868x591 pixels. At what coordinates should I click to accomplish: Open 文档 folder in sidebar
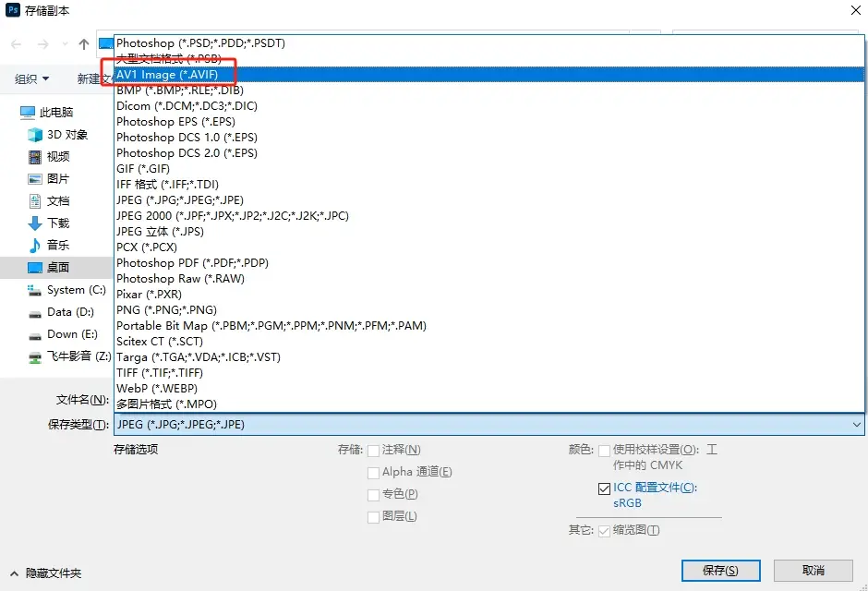click(49, 201)
